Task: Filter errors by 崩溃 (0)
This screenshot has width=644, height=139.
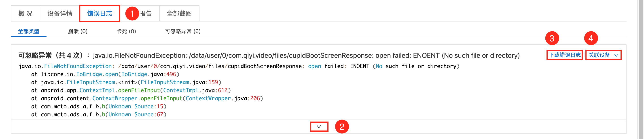Action: [78, 31]
